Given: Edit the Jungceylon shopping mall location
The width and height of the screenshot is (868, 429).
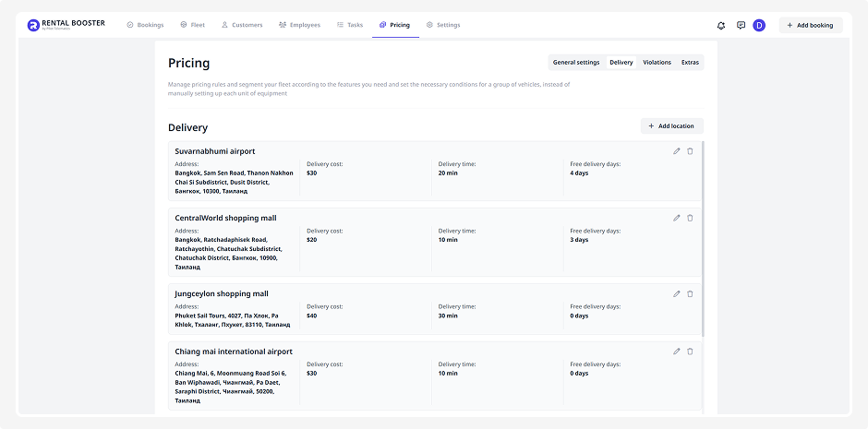Looking at the screenshot, I should [676, 293].
